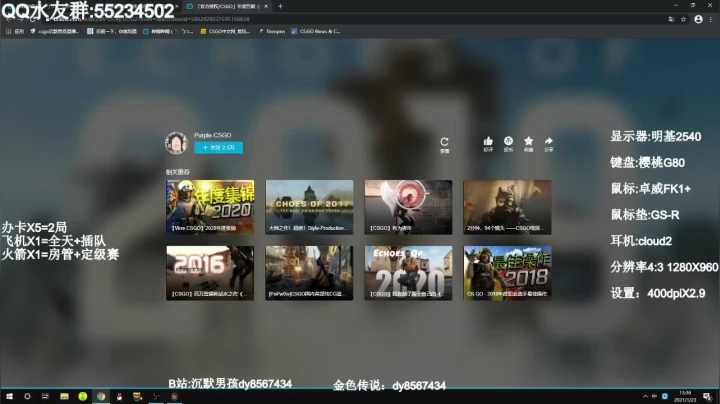Open the Windows Start menu

[9, 396]
